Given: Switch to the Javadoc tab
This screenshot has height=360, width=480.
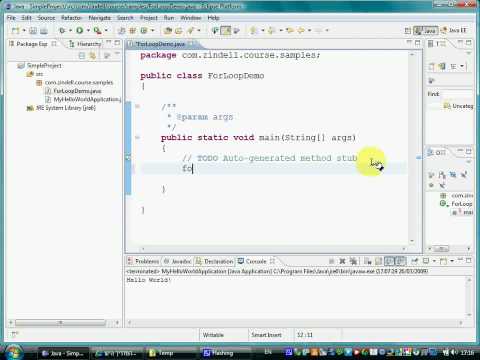Looking at the screenshot, I should point(178,261).
